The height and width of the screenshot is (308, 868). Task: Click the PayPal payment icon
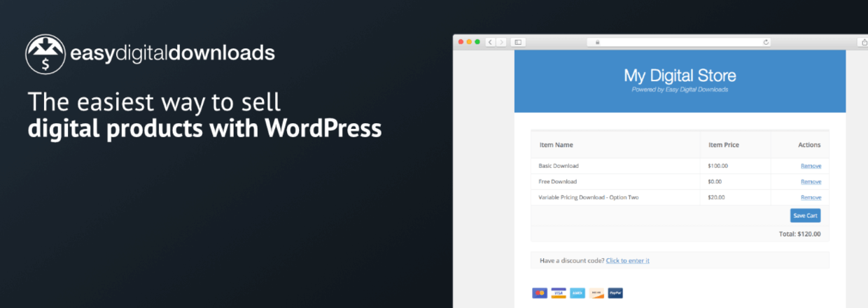click(x=615, y=293)
